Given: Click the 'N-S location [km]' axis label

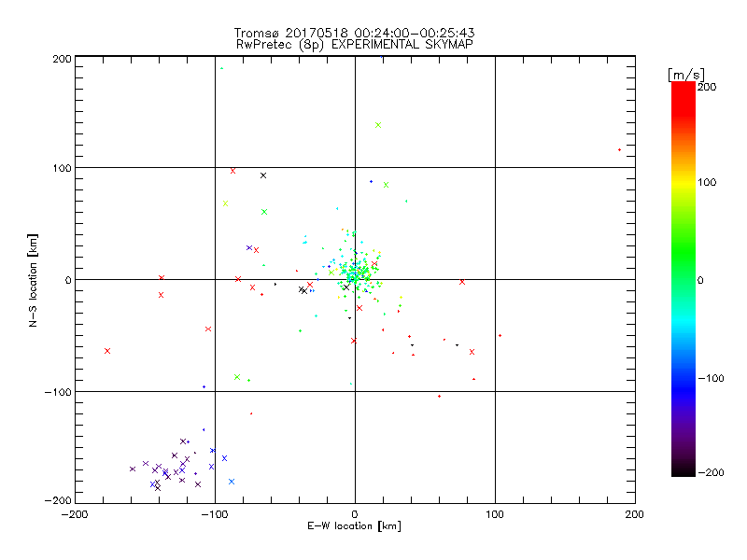Looking at the screenshot, I should tap(33, 280).
